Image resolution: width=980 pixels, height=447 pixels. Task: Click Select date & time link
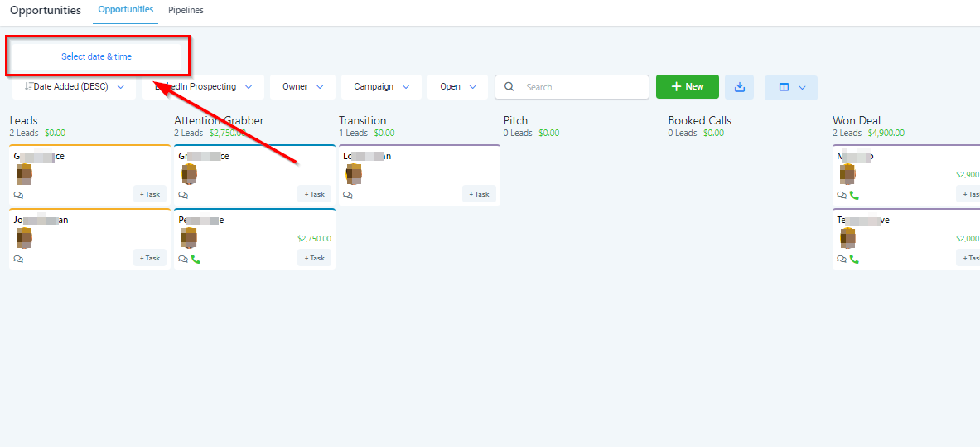click(x=96, y=56)
